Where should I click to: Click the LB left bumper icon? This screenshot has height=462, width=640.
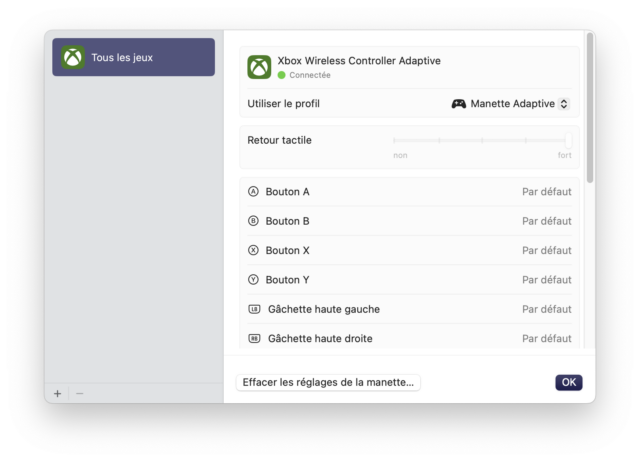pyautogui.click(x=254, y=309)
